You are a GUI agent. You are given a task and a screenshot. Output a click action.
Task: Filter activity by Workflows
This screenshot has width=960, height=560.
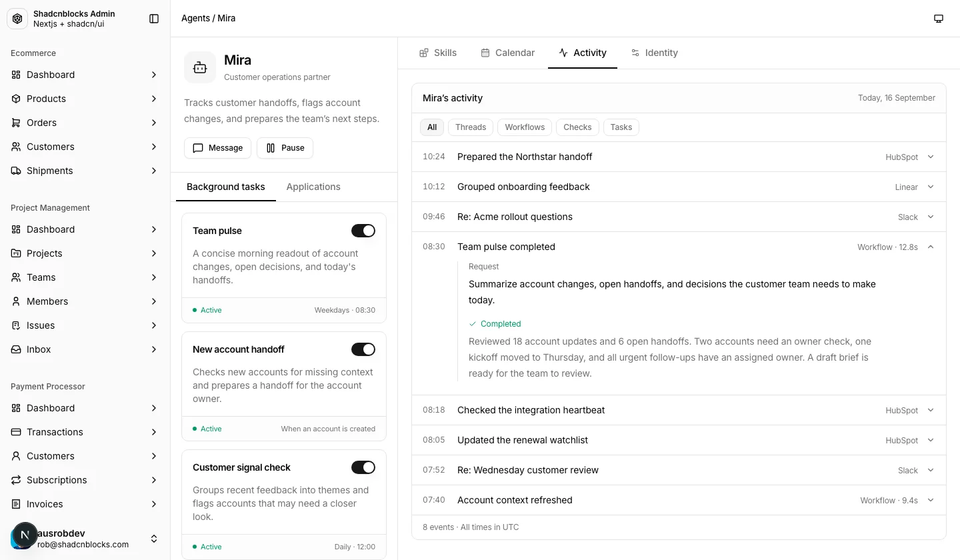pos(525,127)
